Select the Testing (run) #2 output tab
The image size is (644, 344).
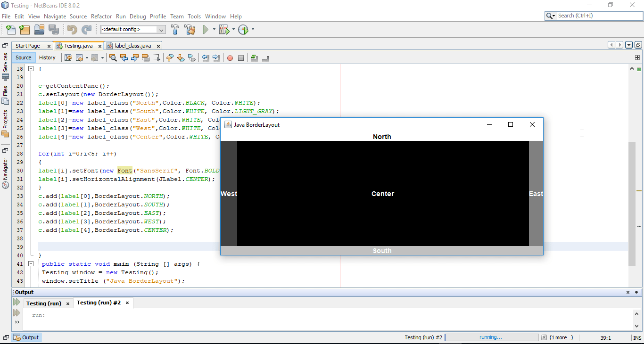pos(99,303)
